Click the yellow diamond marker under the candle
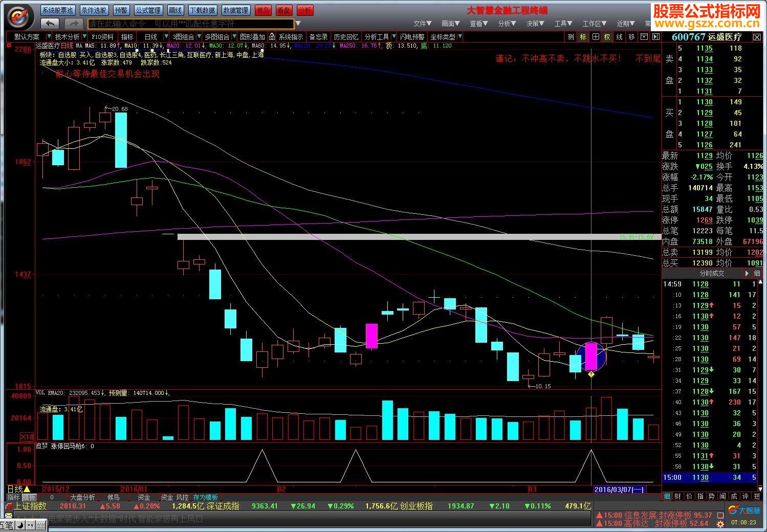 (x=591, y=374)
